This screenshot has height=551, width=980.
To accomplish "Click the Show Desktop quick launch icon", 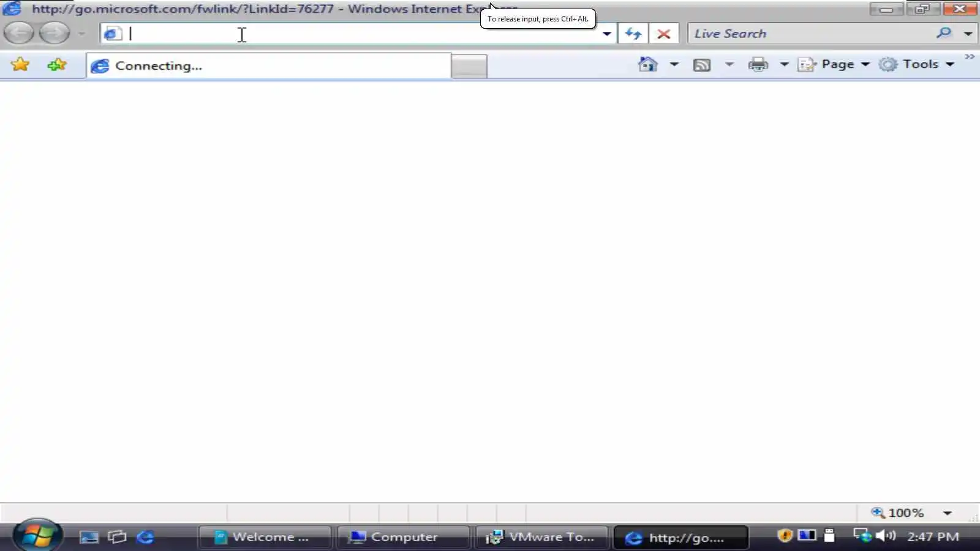I will [89, 537].
